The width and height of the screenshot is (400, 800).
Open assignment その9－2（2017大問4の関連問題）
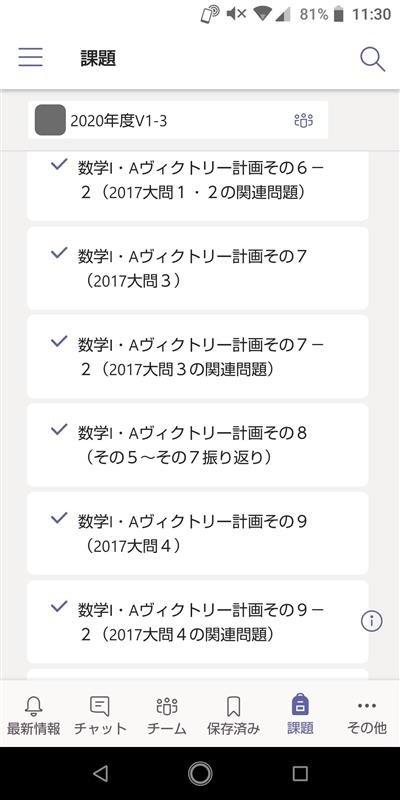(x=197, y=621)
